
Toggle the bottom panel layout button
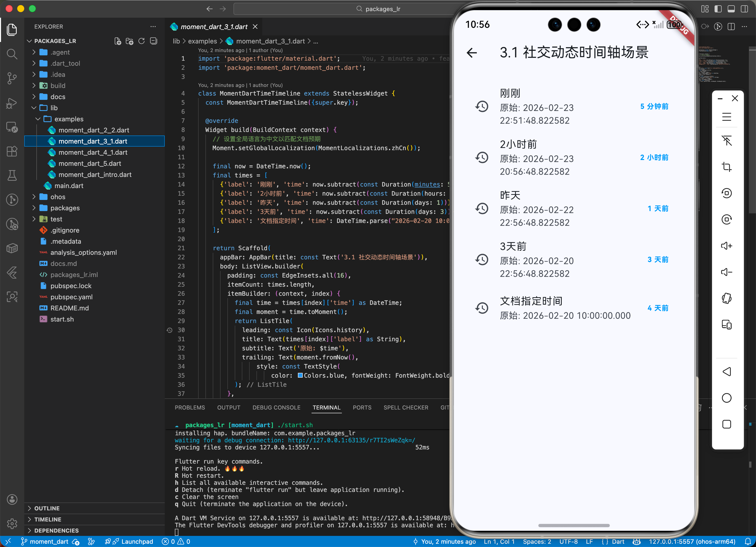731,9
